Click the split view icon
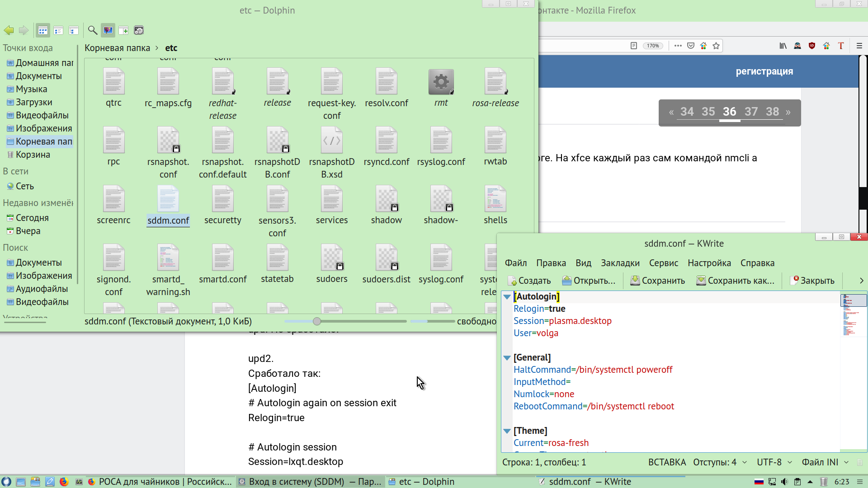This screenshot has height=488, width=868. [x=123, y=30]
